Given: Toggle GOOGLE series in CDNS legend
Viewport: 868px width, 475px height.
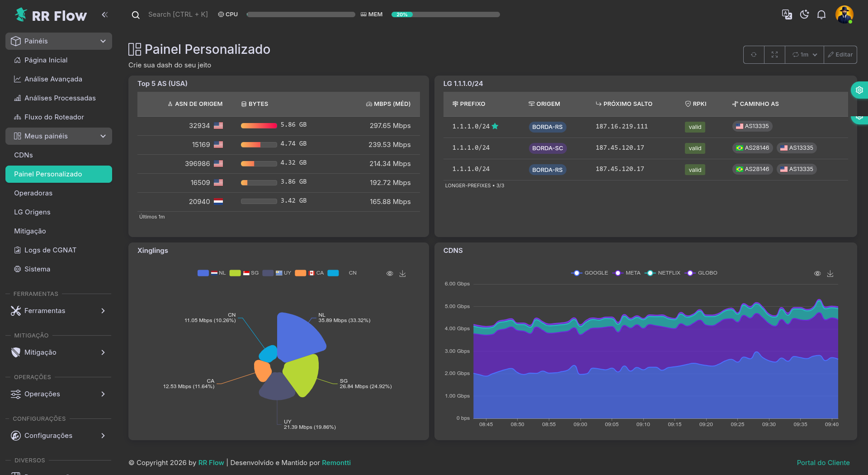Looking at the screenshot, I should (590, 273).
